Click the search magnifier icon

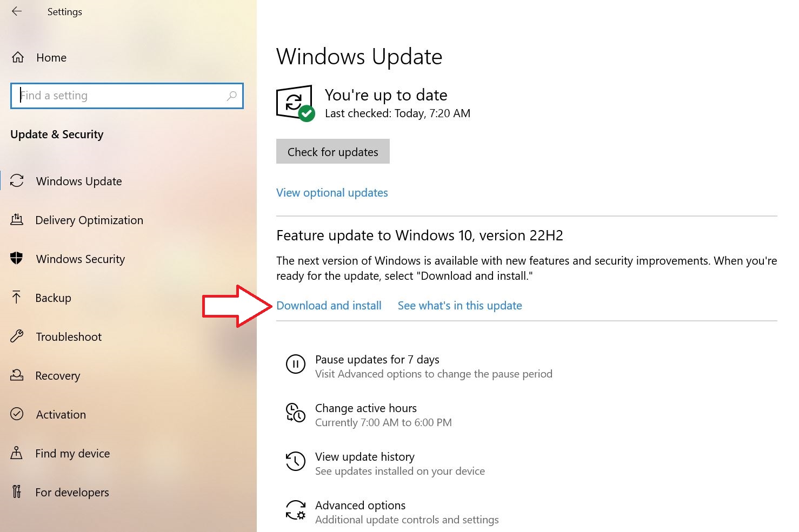coord(231,96)
